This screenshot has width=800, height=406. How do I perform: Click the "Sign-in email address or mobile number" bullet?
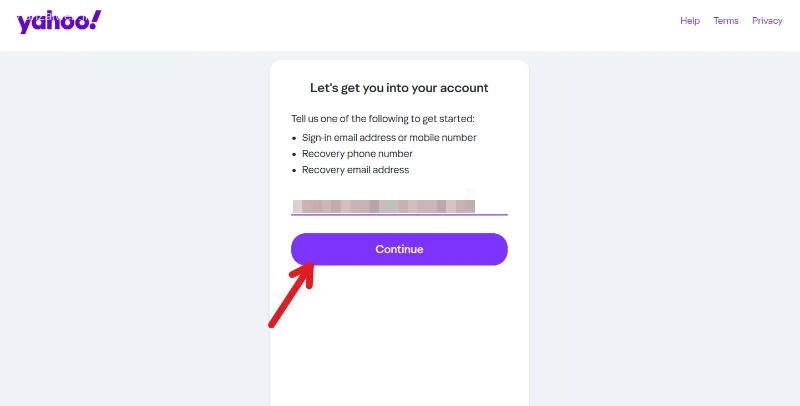(389, 138)
